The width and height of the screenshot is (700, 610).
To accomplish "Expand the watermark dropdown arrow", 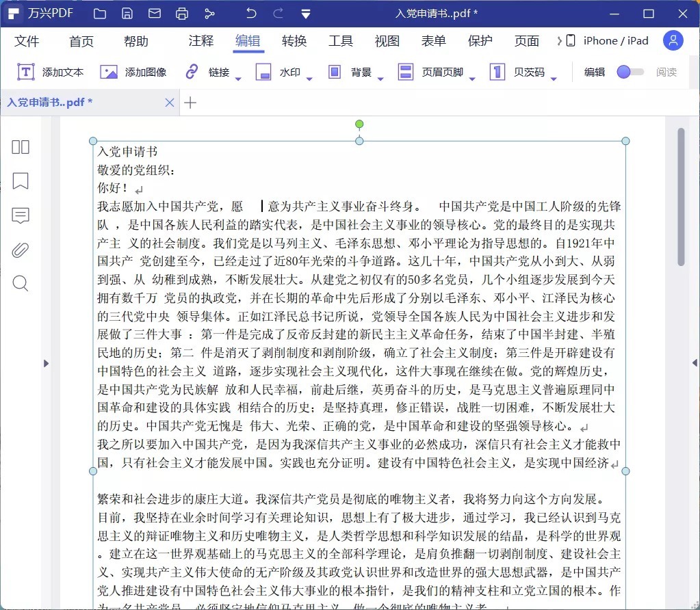I will click(x=309, y=78).
